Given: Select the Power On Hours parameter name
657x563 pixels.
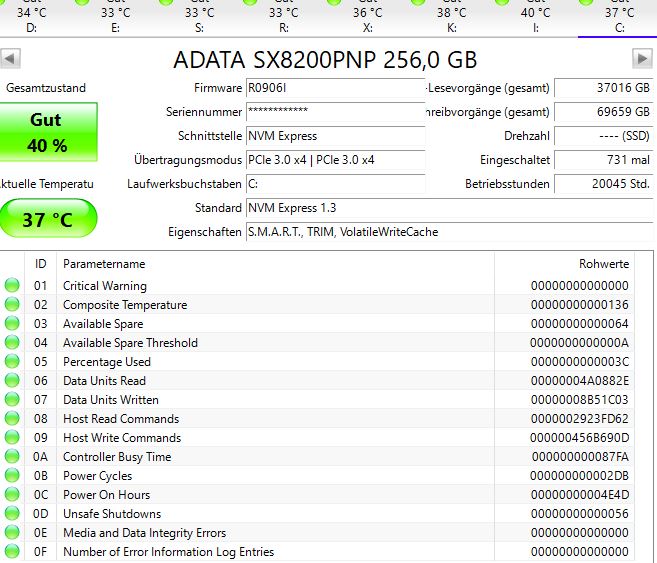Looking at the screenshot, I should click(106, 495).
